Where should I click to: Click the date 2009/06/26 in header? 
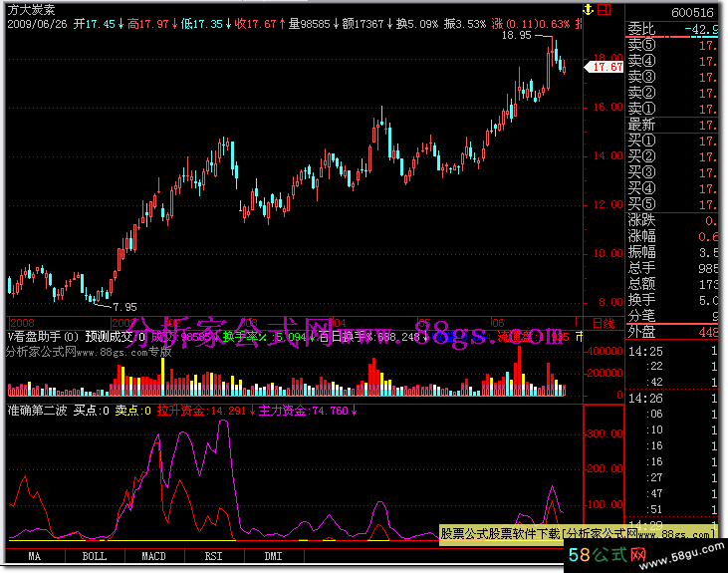(x=37, y=24)
